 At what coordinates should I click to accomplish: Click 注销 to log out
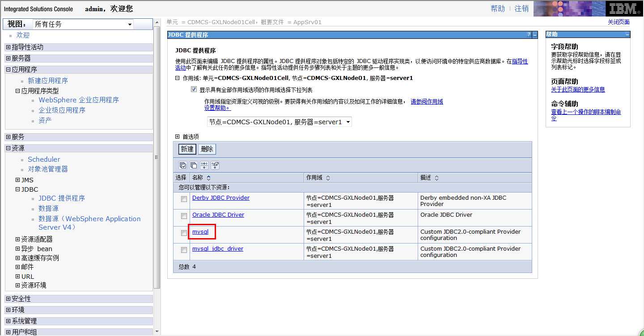(x=521, y=8)
